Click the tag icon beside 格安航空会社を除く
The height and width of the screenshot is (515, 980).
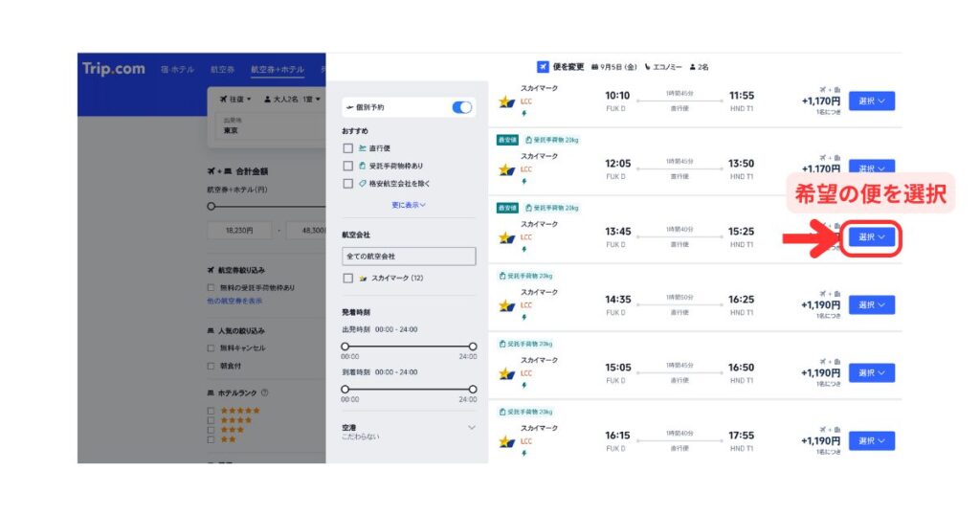pos(363,184)
